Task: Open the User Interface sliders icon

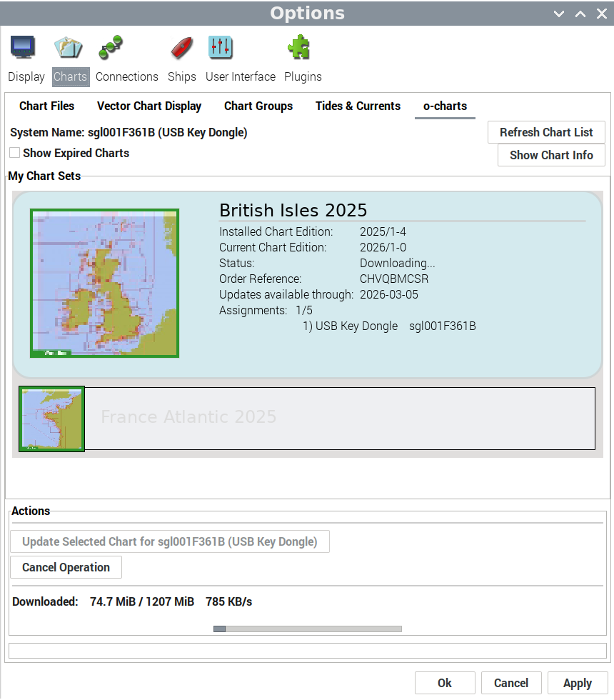Action: [x=220, y=47]
